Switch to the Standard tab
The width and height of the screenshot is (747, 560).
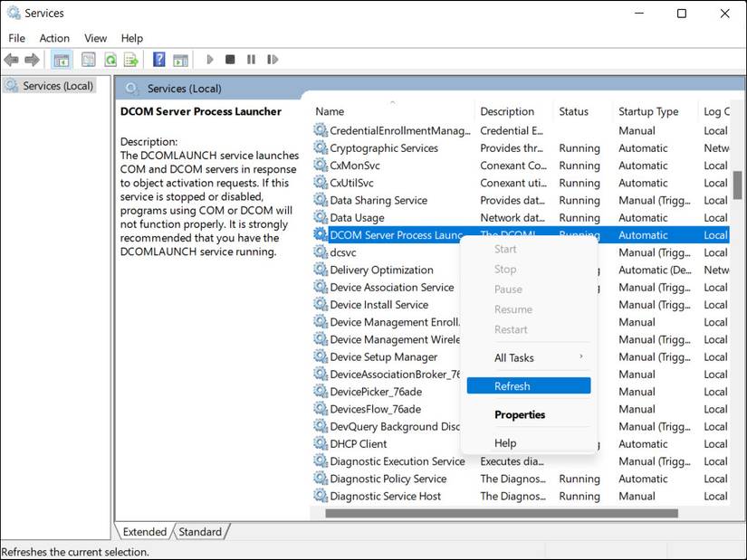point(202,532)
